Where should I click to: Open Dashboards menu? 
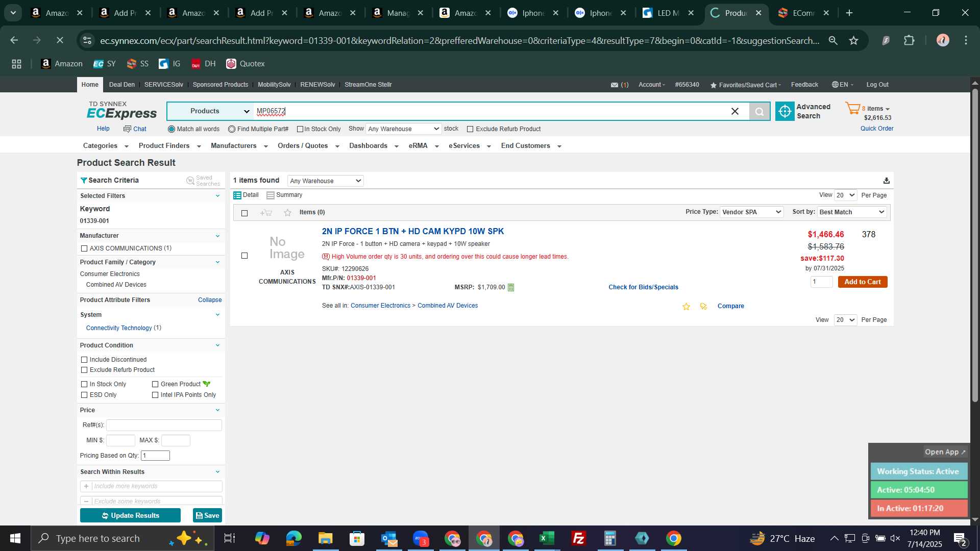pos(374,146)
